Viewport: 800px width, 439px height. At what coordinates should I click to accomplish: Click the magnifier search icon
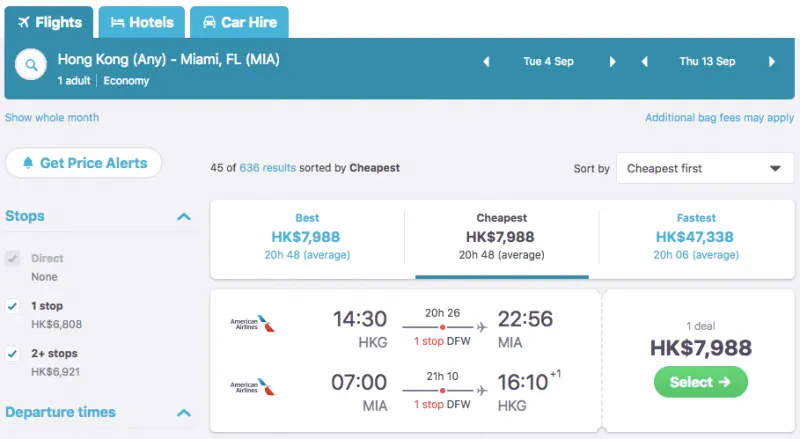click(31, 65)
